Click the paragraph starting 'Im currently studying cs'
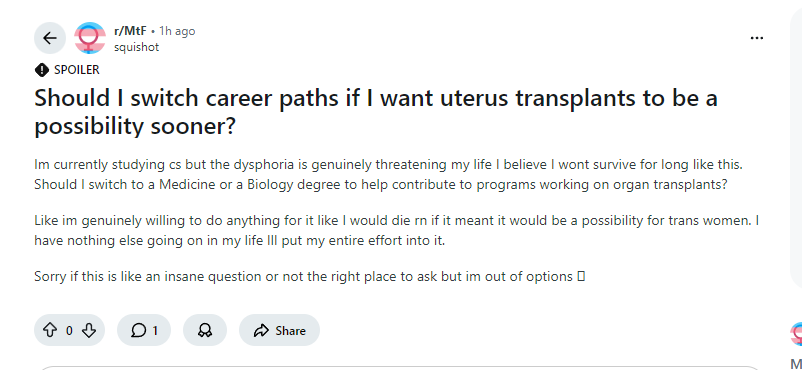Viewport: 802px width, 370px height. [388, 175]
